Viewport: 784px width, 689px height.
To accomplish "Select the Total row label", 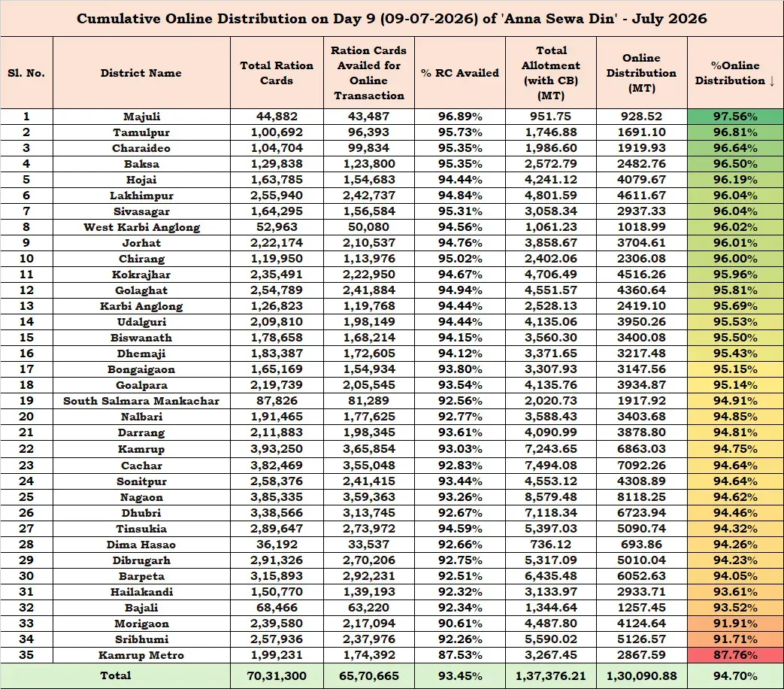I will 116,675.
